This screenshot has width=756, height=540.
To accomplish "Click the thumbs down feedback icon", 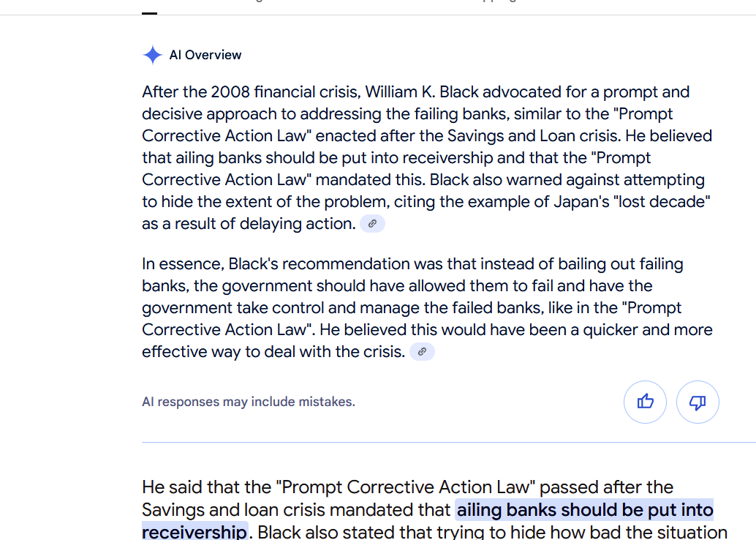I will pos(698,402).
